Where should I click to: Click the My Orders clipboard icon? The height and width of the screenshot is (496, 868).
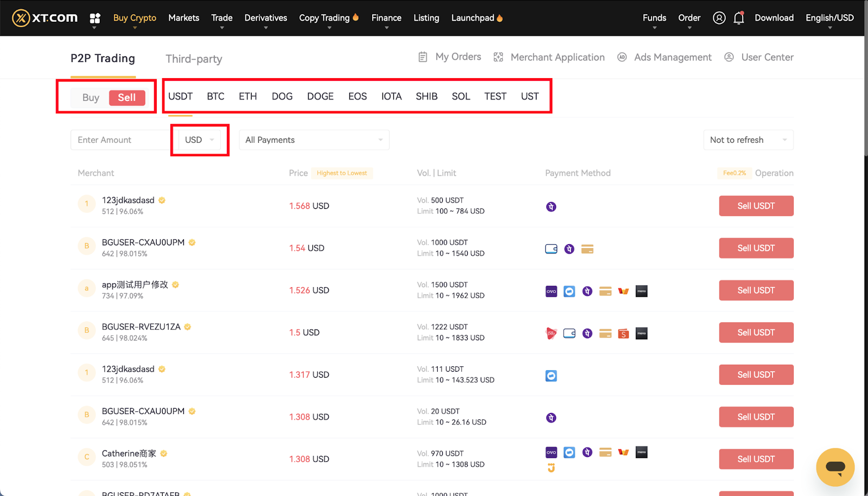coord(423,57)
